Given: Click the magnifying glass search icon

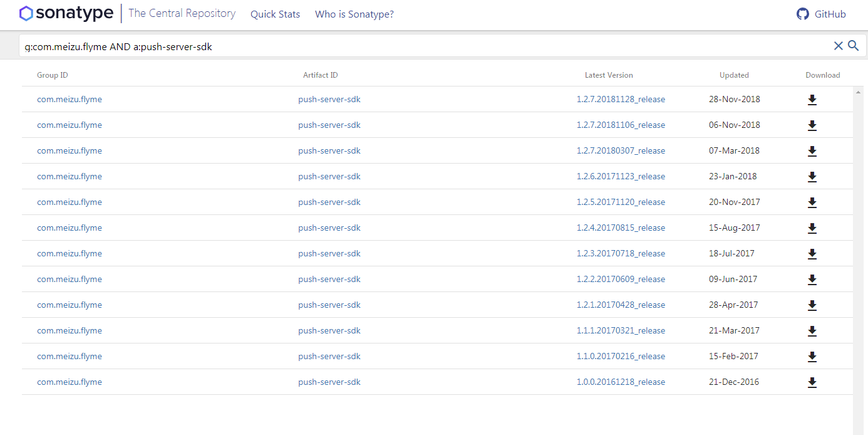Looking at the screenshot, I should click(853, 46).
